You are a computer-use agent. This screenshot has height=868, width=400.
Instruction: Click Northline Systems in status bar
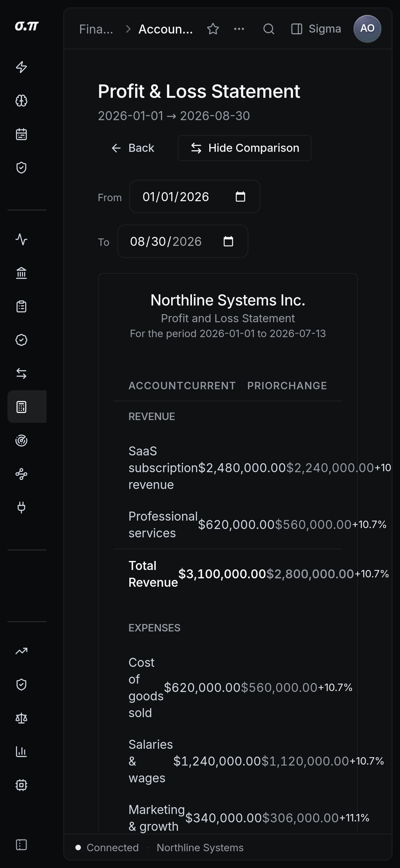[200, 848]
